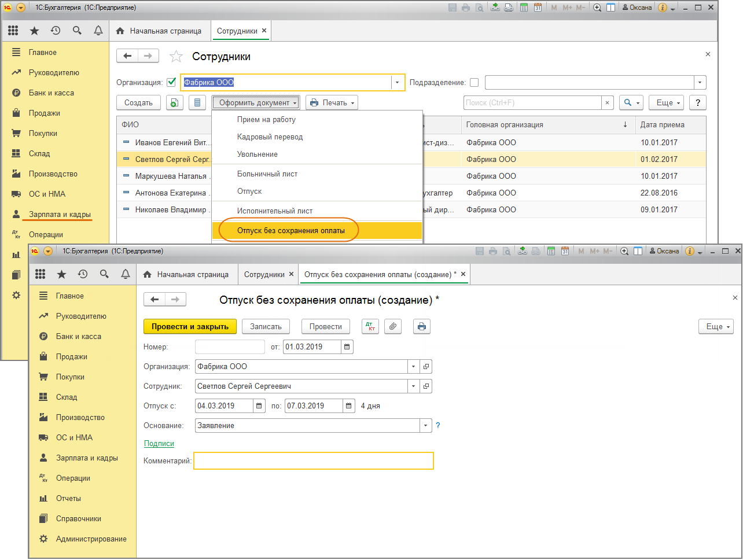The image size is (743, 560).
Task: Click the paperclip attachments icon
Action: point(393,326)
